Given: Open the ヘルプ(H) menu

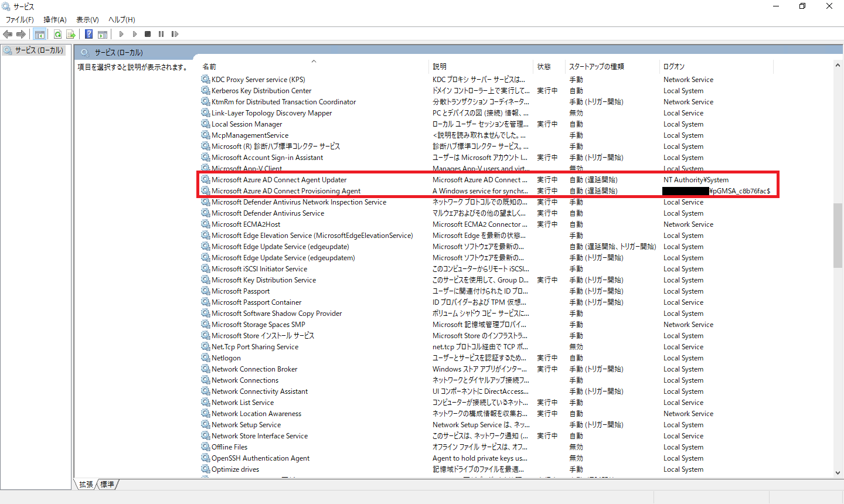Looking at the screenshot, I should [x=122, y=19].
